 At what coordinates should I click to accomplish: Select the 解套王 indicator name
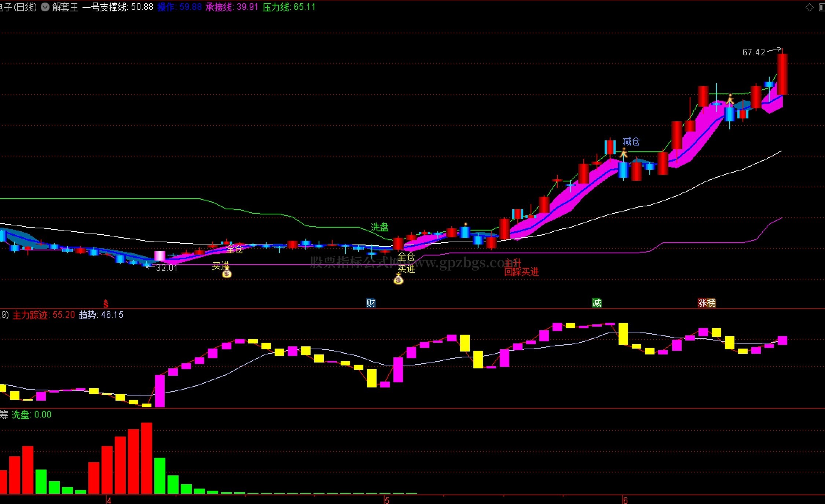[65, 7]
